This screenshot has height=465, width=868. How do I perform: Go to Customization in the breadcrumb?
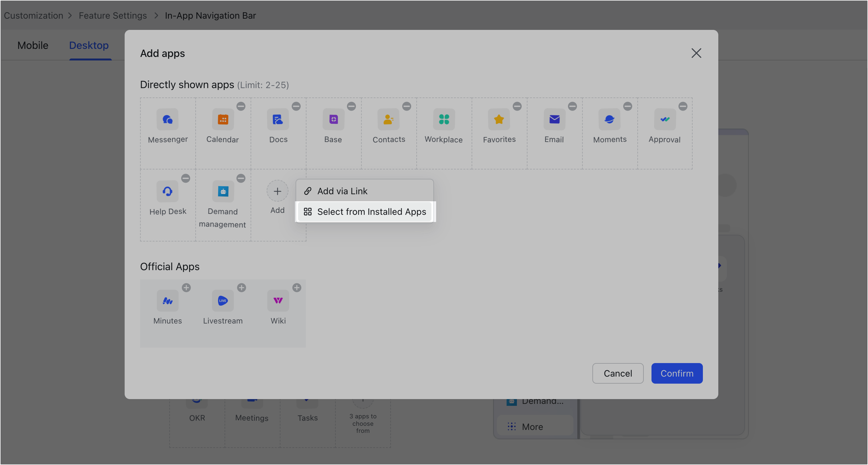tap(33, 15)
